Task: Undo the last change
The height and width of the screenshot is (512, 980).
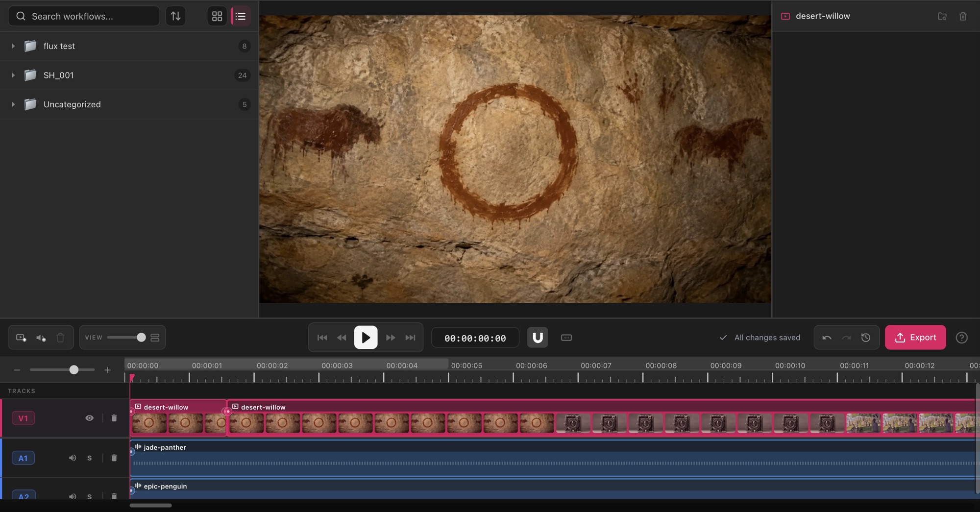Action: point(827,338)
